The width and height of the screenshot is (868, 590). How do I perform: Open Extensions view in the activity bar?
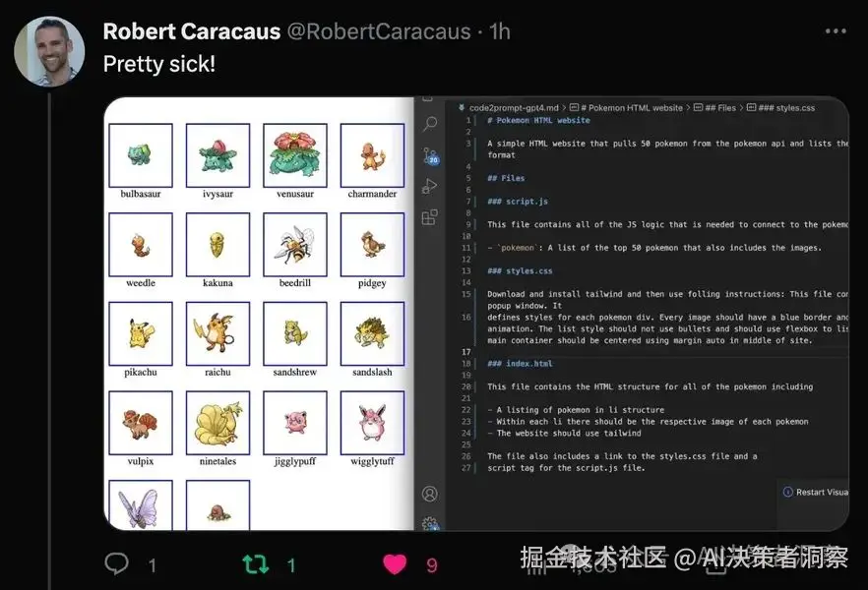point(429,217)
